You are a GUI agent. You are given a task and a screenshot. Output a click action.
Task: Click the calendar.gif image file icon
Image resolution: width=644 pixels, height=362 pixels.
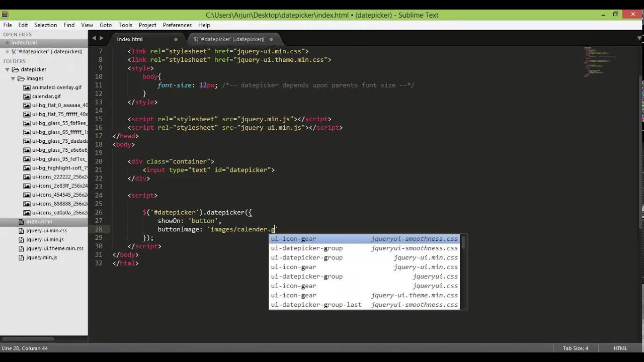(x=27, y=97)
